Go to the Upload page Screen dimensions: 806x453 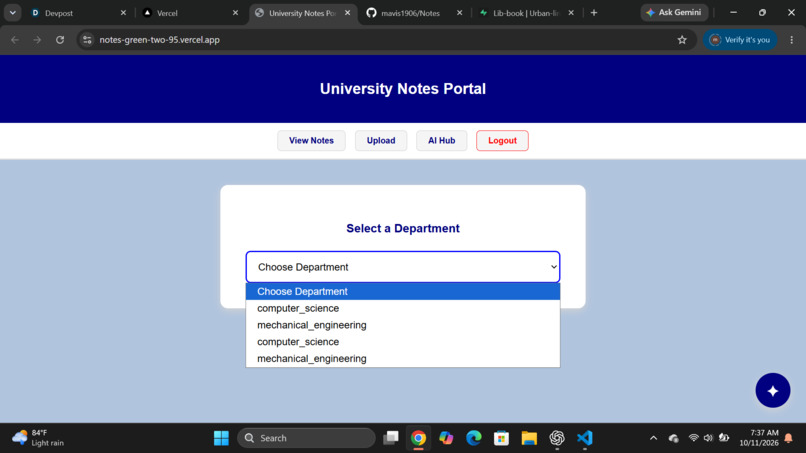(x=381, y=140)
